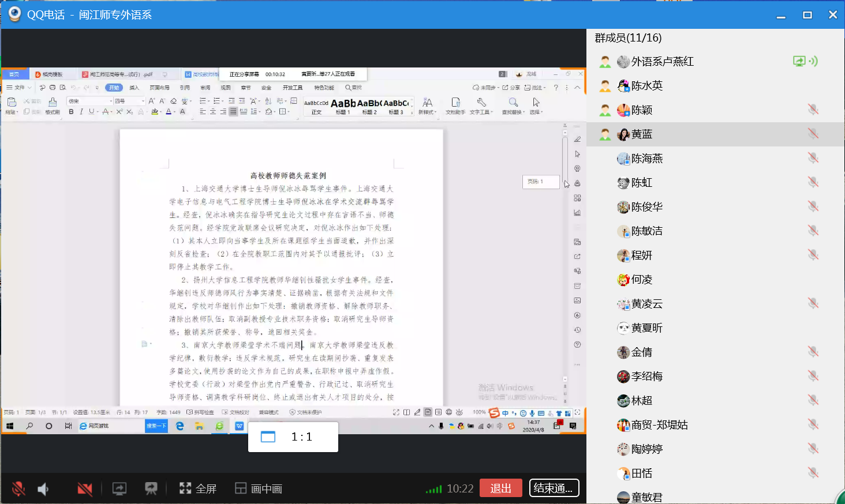Click 文档校对 in WPS status bar
The image size is (845, 504).
point(236,412)
